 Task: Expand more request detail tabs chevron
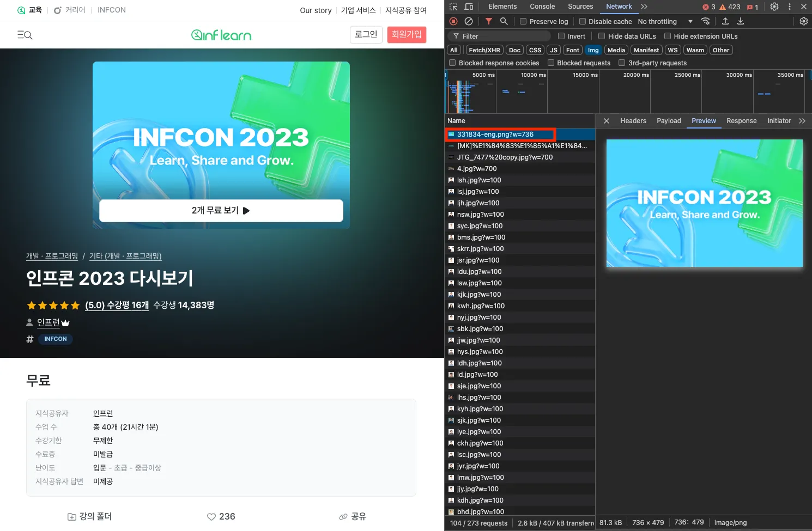click(x=802, y=121)
